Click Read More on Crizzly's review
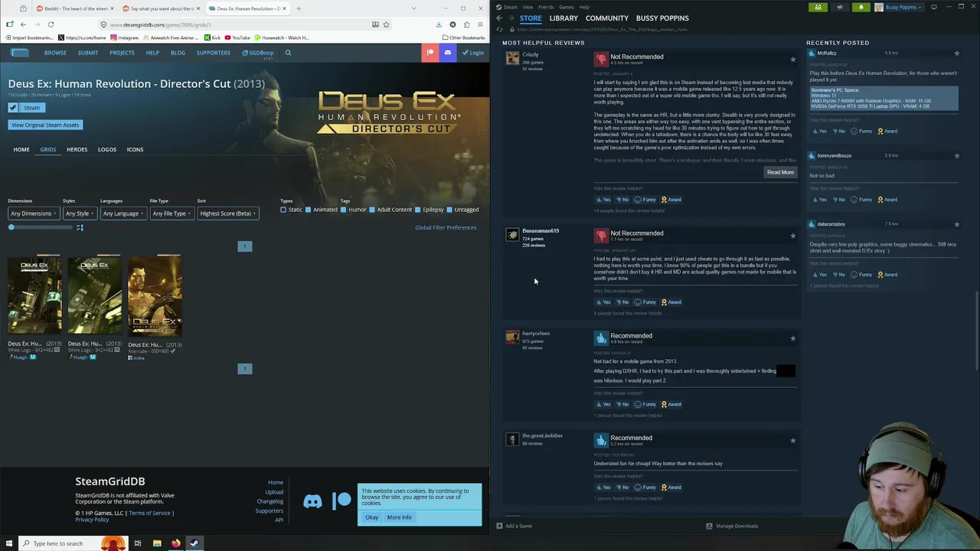Screen dimensions: 980x551 [780, 172]
